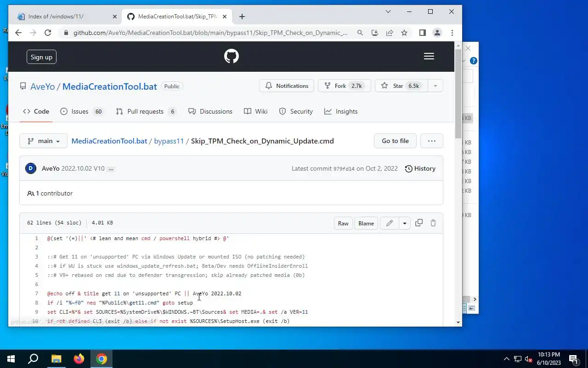Close the 'Index of /windows/11/' tab
The width and height of the screenshot is (588, 368).
point(115,17)
